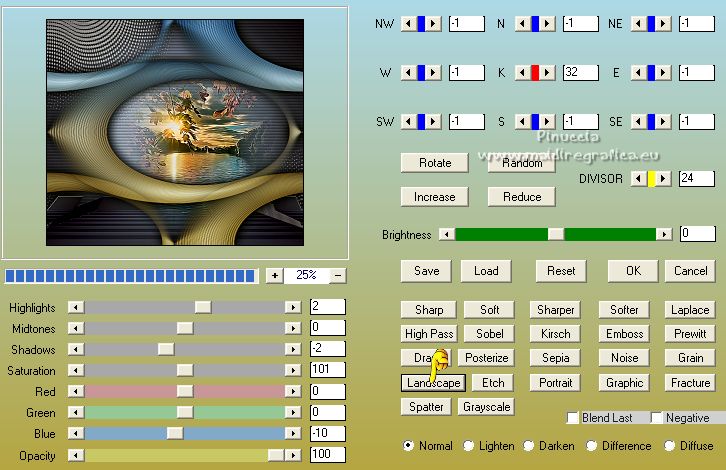Decrease the K center value arrow
The width and height of the screenshot is (726, 470).
point(523,73)
